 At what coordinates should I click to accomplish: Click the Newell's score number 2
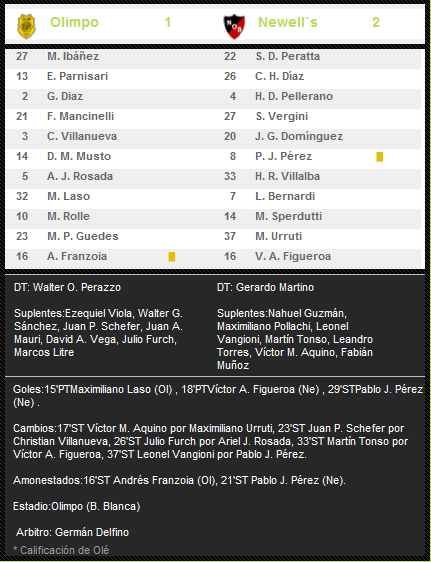point(375,22)
